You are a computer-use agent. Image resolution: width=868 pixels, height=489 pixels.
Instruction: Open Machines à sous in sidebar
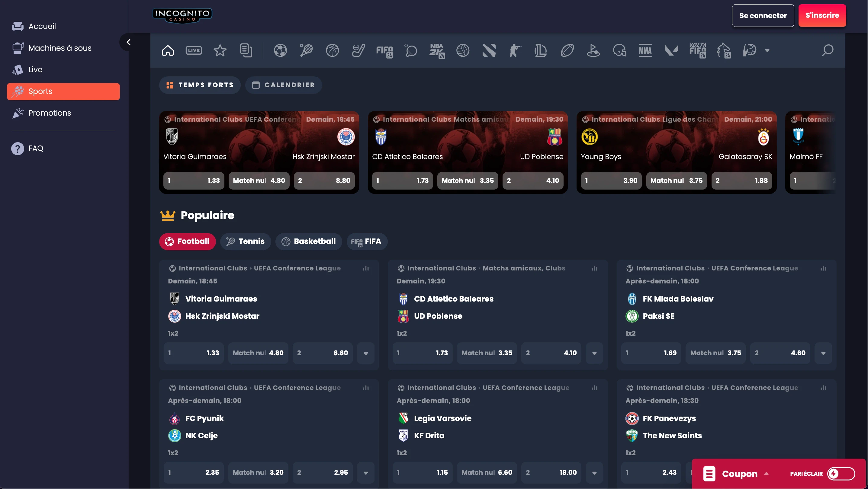coord(63,48)
